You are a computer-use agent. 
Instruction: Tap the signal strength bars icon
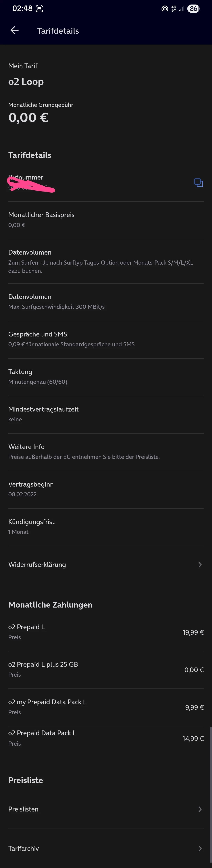(x=182, y=9)
